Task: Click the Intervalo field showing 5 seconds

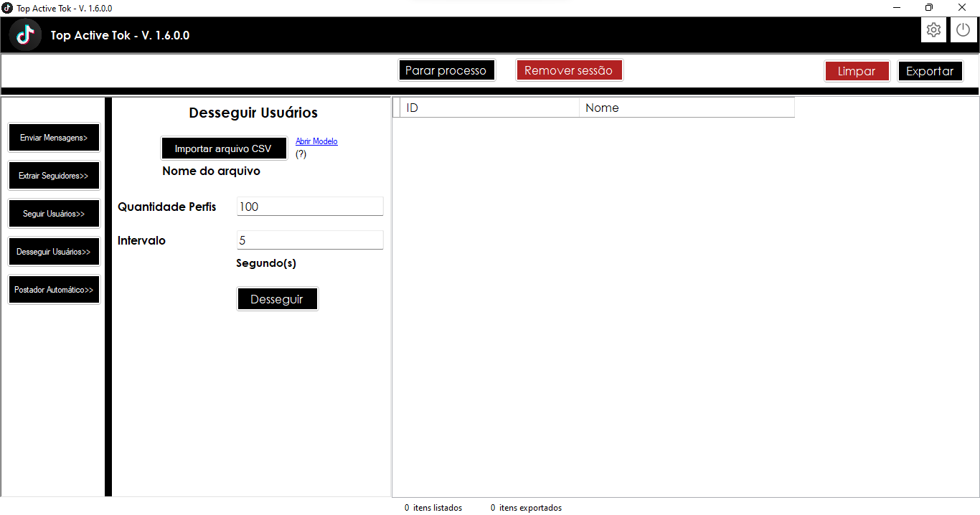Action: tap(309, 240)
